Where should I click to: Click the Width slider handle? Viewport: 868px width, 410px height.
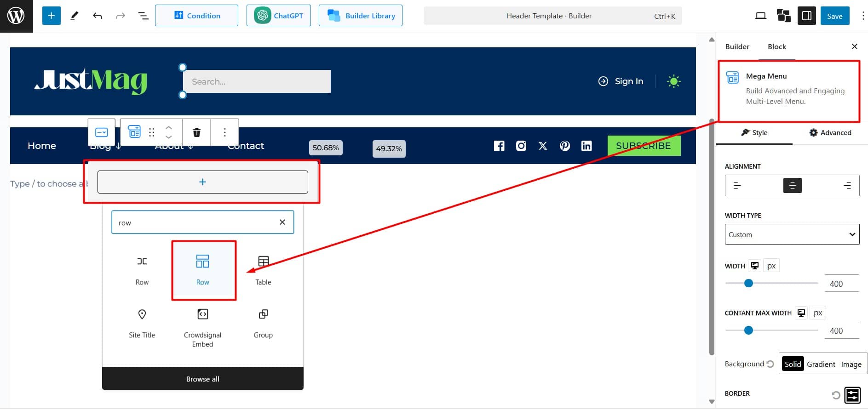tap(748, 283)
